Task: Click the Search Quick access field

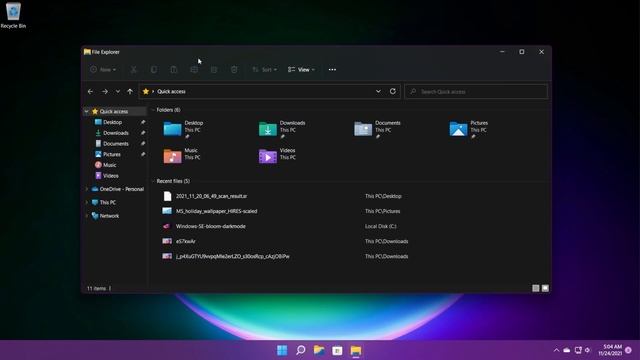Action: [x=476, y=91]
